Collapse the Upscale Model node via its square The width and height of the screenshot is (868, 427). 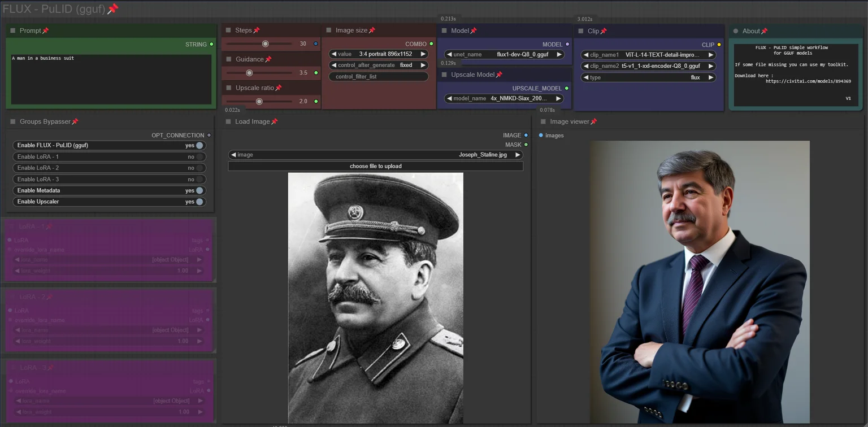click(x=444, y=75)
